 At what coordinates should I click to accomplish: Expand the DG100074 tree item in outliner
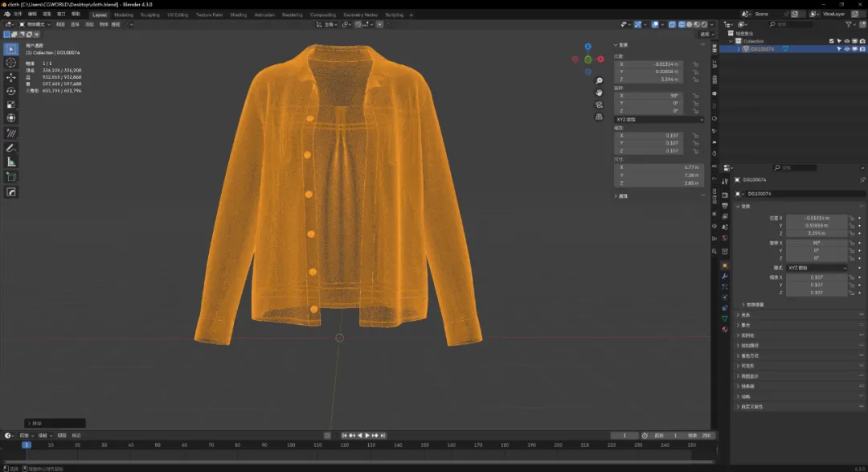point(739,49)
